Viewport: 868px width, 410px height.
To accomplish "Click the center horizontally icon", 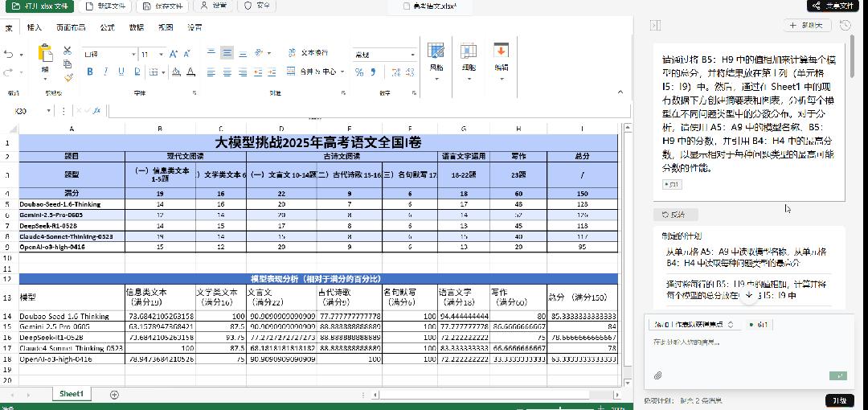I will tap(227, 72).
